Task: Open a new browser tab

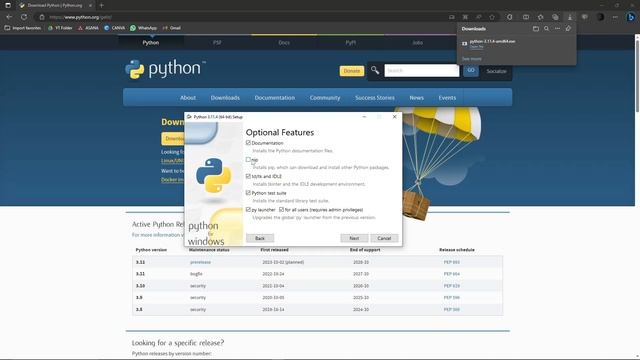Action: tap(102, 5)
